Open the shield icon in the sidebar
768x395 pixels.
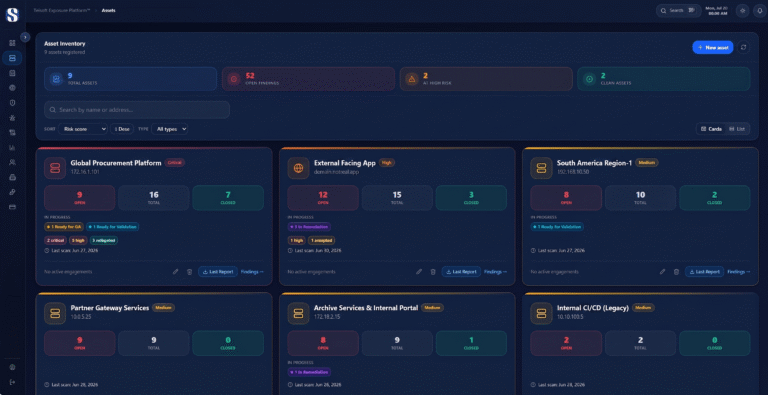click(x=12, y=102)
